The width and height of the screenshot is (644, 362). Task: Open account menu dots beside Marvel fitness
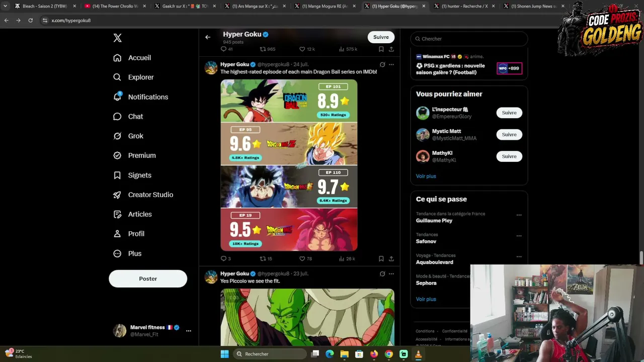[189, 331]
